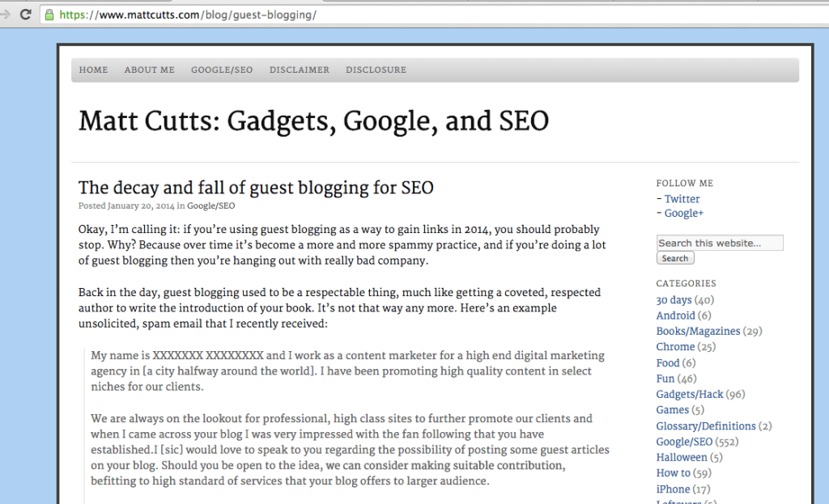Viewport: 829px width, 504px height.
Task: Click the Matt Cutts blog title
Action: [x=313, y=121]
